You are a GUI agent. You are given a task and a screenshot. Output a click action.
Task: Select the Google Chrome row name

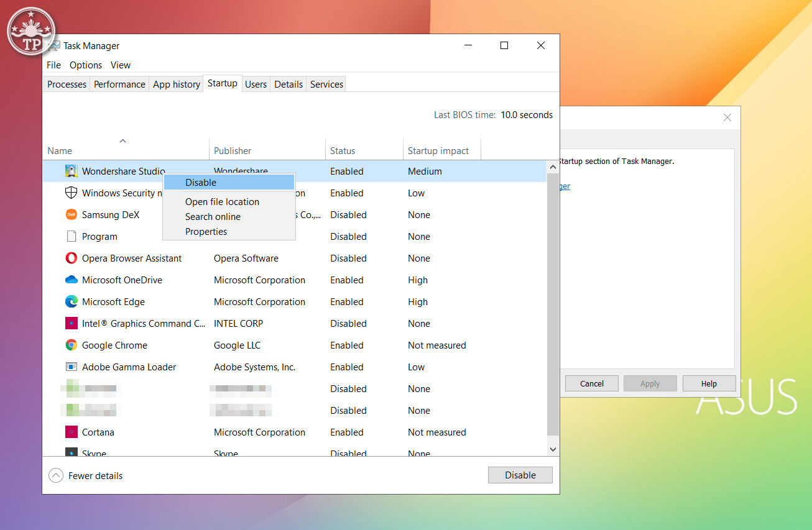point(114,345)
